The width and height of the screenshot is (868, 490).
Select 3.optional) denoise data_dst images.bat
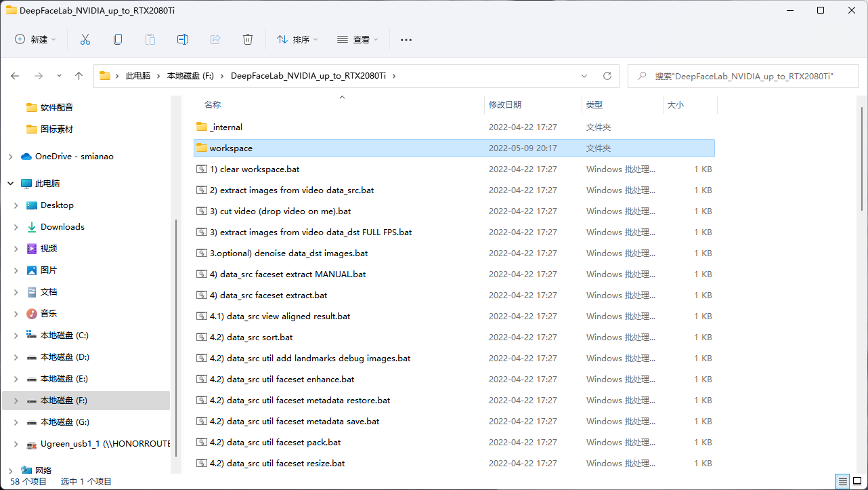pyautogui.click(x=288, y=253)
